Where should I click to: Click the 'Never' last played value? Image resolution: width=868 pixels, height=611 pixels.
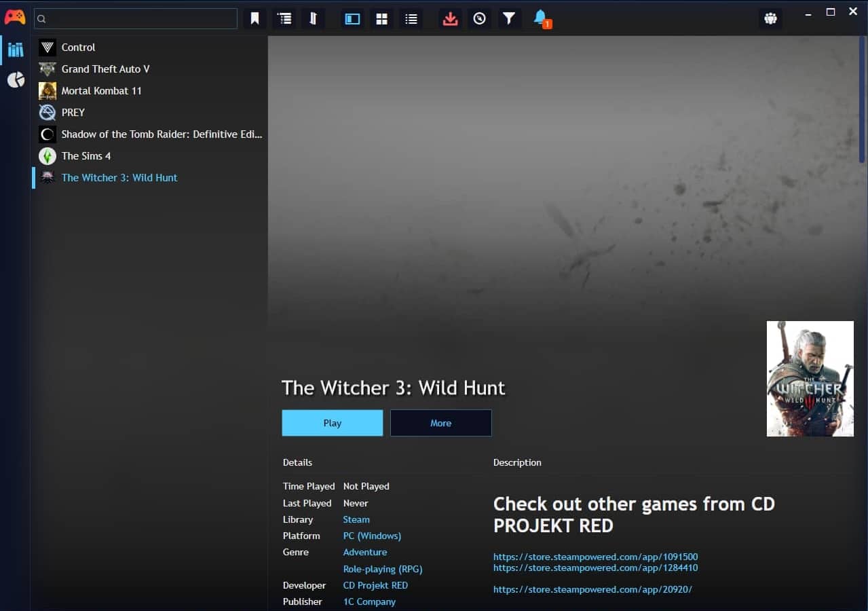click(356, 503)
